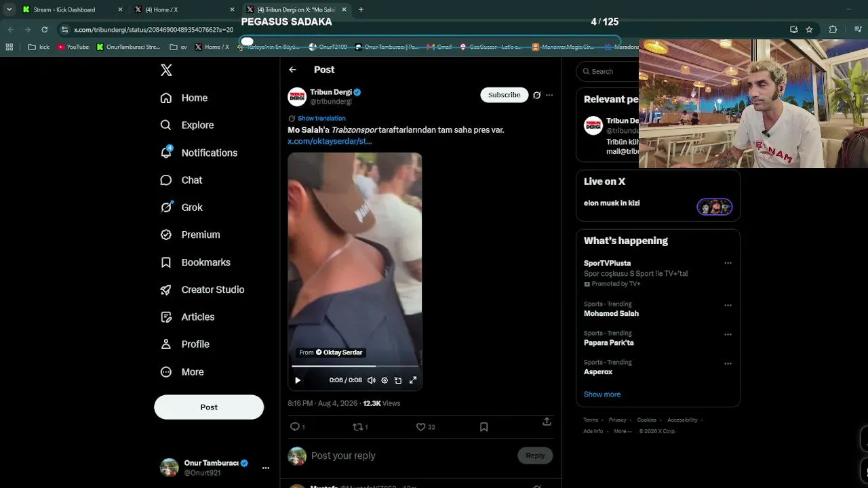Reload the page in the browser
This screenshot has width=868, height=488.
tap(45, 29)
